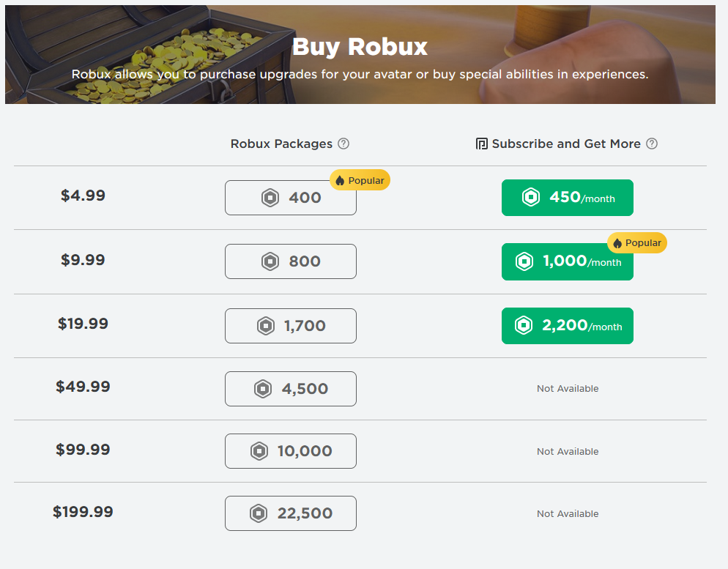Viewport: 728px width, 569px height.
Task: Click the $199.99 price label
Action: (83, 512)
